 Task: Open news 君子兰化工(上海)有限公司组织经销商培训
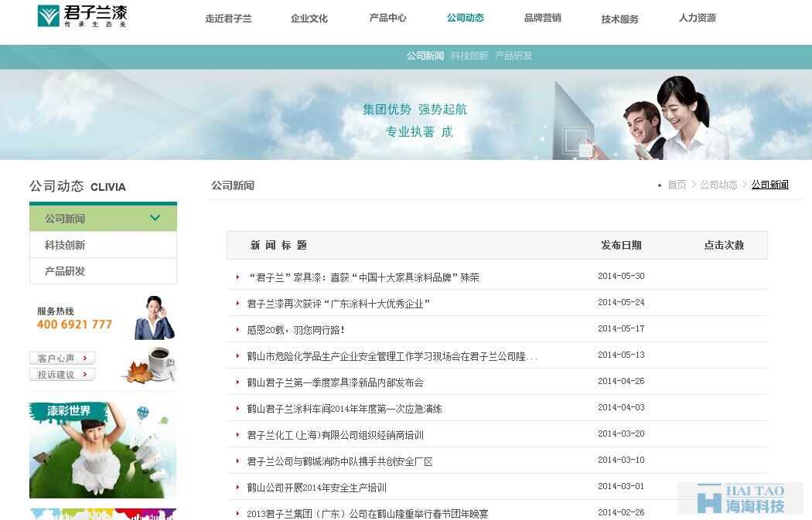point(335,435)
